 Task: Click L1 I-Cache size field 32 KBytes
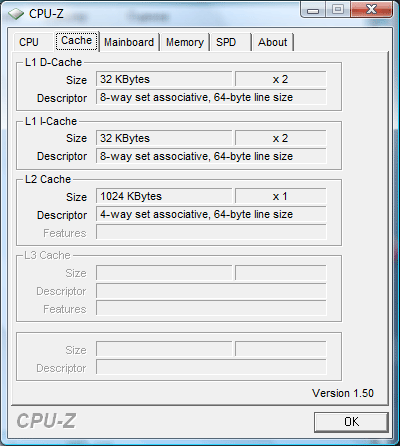tap(164, 138)
